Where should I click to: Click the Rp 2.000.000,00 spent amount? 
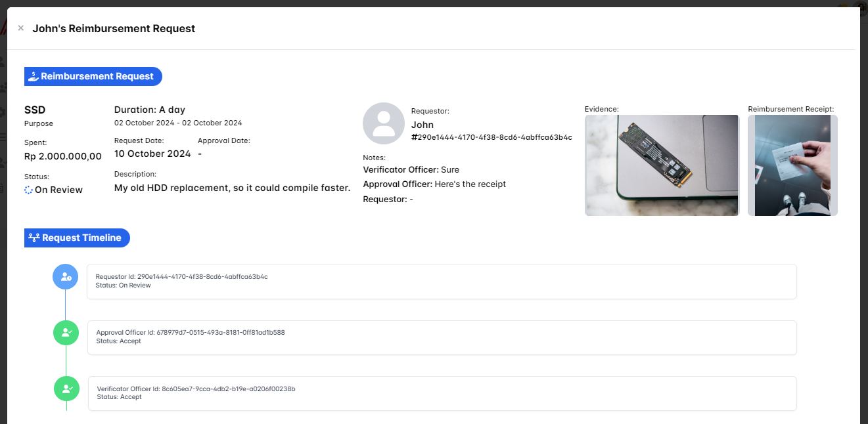pyautogui.click(x=63, y=156)
